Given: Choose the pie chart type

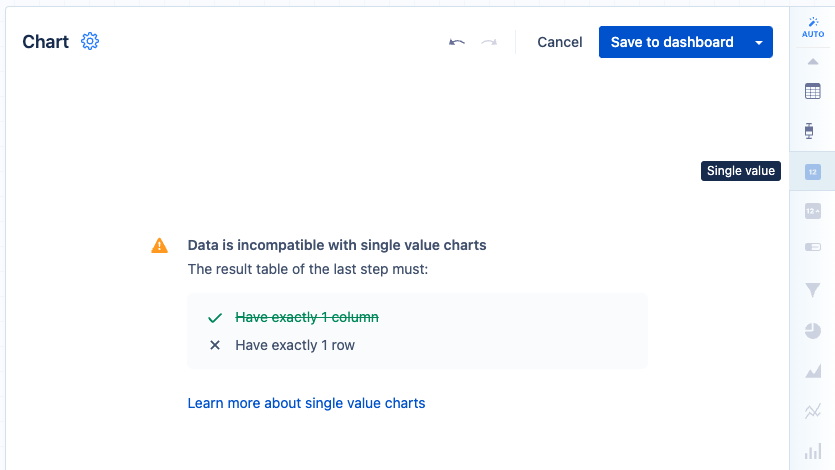Looking at the screenshot, I should 813,330.
